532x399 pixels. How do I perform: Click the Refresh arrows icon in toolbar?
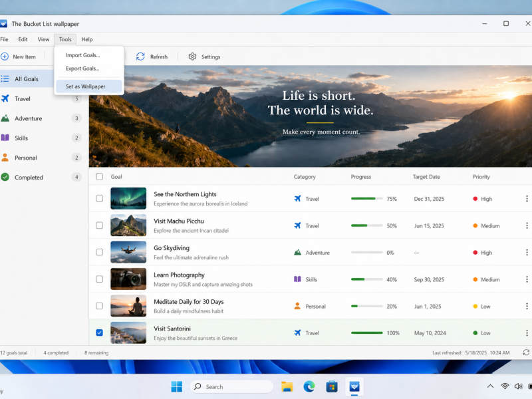[x=140, y=57]
